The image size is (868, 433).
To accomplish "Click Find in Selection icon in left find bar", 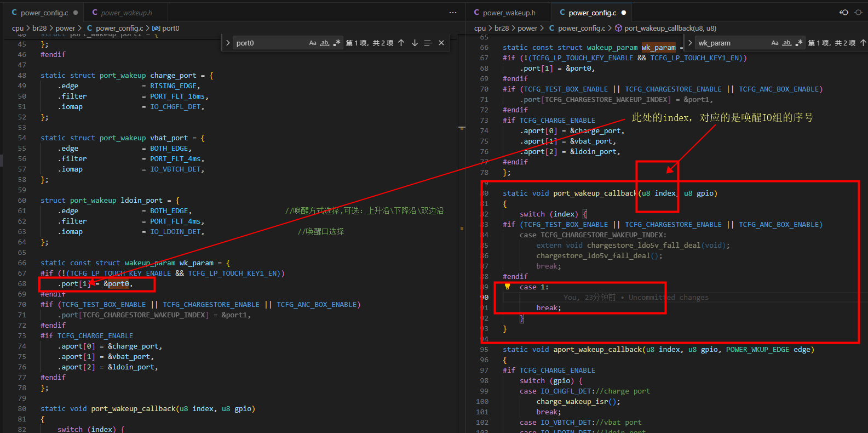I will 428,43.
